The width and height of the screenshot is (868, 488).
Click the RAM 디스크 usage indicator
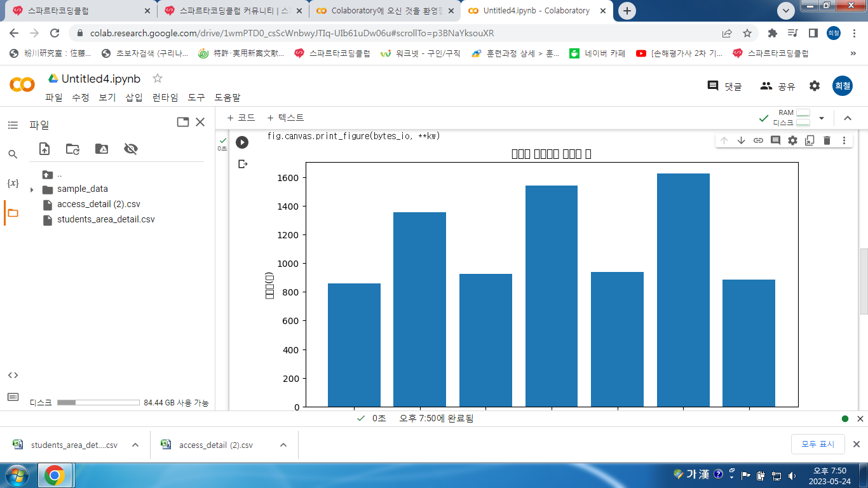click(x=792, y=118)
